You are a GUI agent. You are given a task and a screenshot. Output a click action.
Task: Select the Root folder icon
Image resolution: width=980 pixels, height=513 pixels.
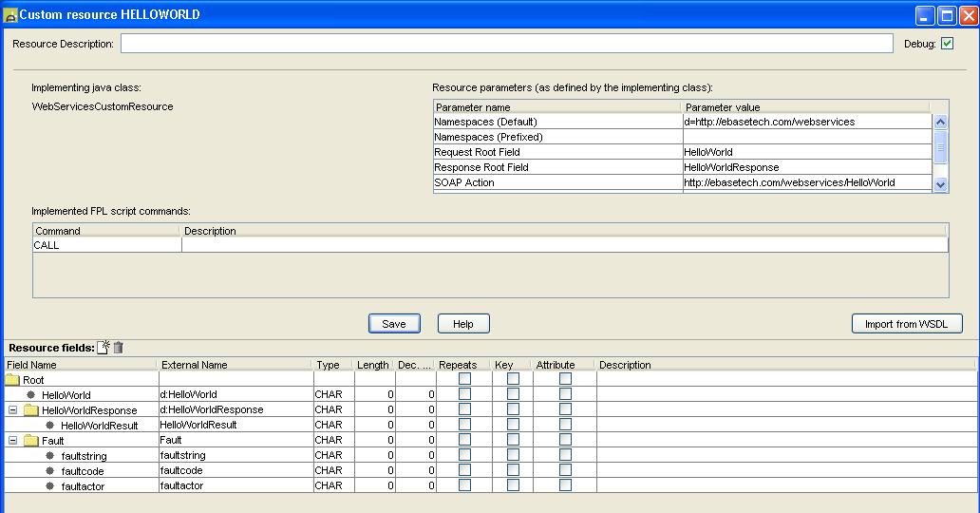point(12,380)
